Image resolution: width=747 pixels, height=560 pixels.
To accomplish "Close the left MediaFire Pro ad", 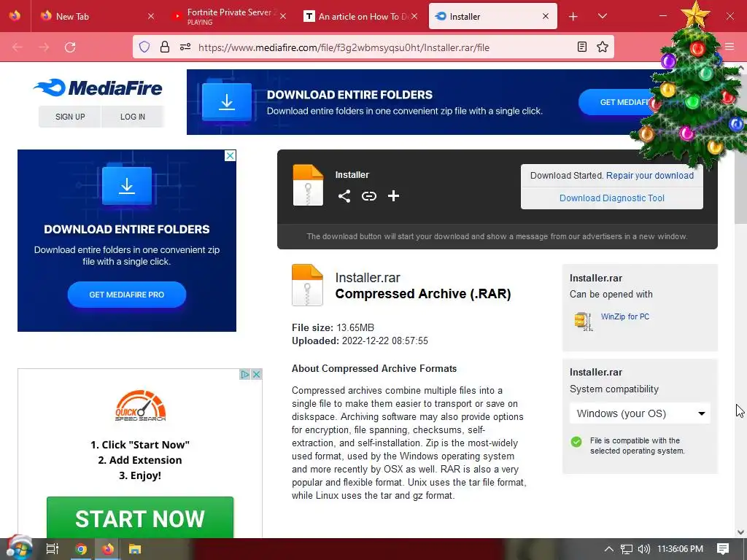I will pyautogui.click(x=230, y=156).
